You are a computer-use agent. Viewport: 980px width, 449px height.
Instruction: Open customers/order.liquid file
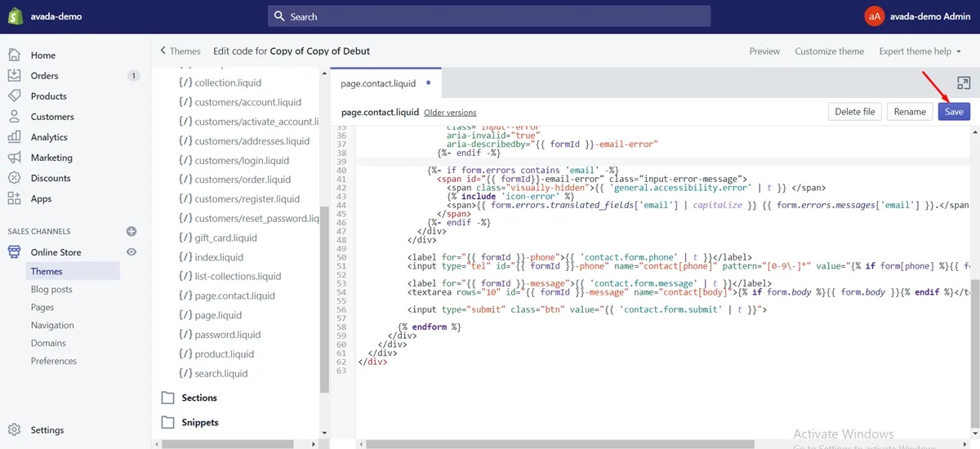click(243, 180)
